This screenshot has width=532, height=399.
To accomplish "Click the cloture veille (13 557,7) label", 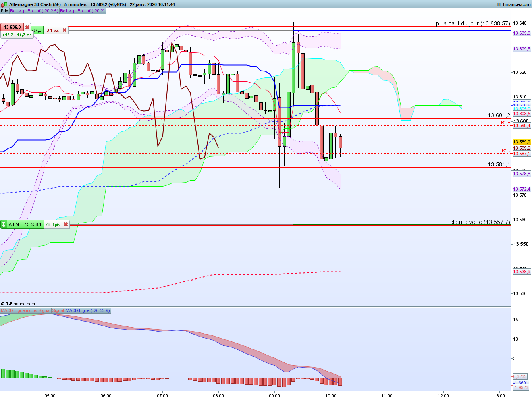I will tap(480, 222).
